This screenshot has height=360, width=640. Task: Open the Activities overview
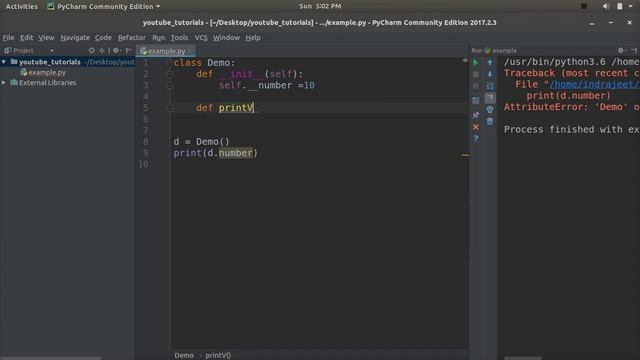21,7
